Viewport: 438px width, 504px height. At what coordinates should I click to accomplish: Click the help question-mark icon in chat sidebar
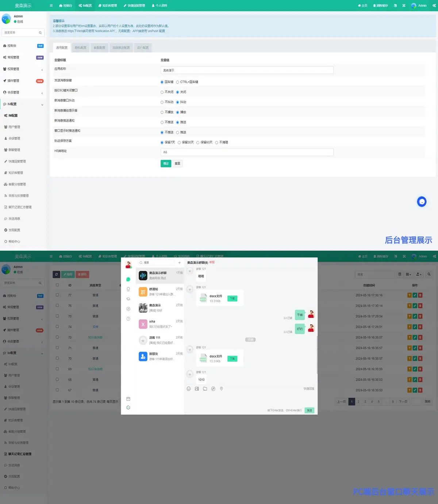pos(128,318)
